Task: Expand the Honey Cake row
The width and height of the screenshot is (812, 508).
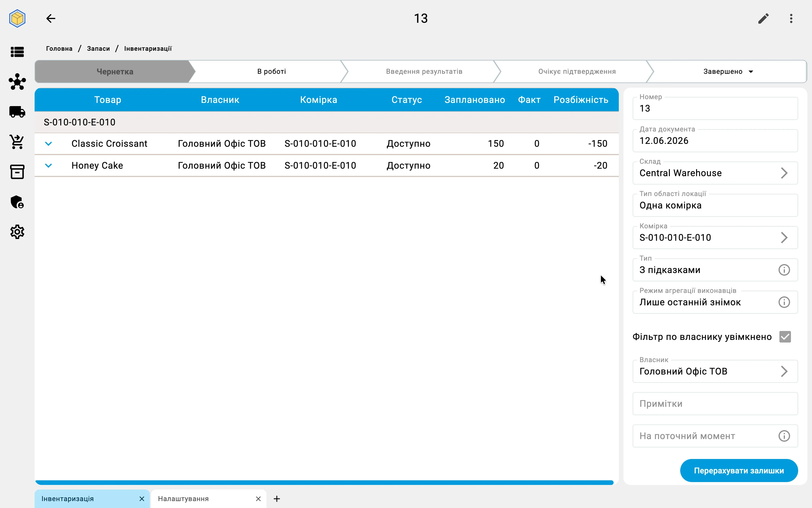Action: (48, 165)
